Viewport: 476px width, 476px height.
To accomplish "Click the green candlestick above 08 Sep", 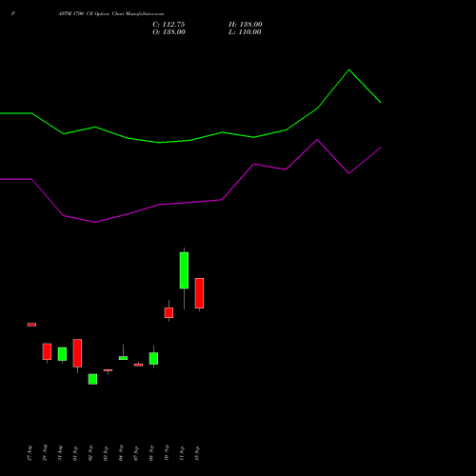I will pos(153,358).
